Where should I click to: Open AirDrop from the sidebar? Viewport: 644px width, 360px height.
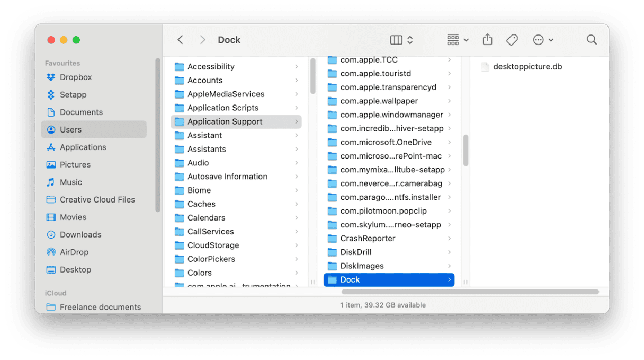[x=74, y=252]
